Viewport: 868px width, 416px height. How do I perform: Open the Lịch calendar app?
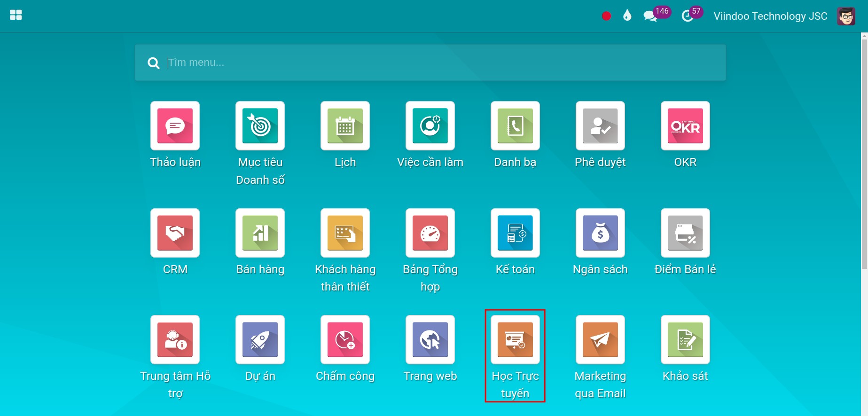pyautogui.click(x=345, y=126)
